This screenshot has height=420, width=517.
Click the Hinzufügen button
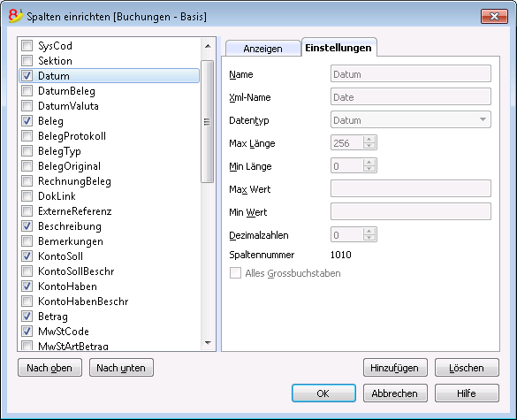coord(395,368)
